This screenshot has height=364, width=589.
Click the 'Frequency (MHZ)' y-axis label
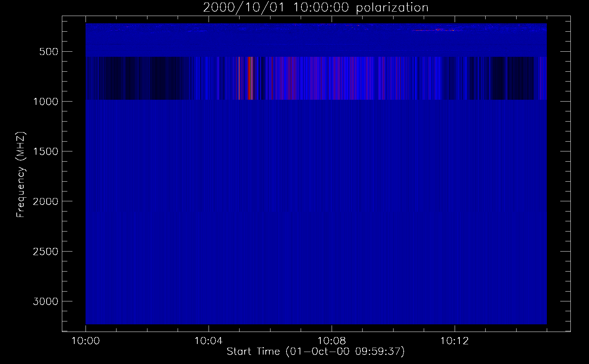coord(21,175)
